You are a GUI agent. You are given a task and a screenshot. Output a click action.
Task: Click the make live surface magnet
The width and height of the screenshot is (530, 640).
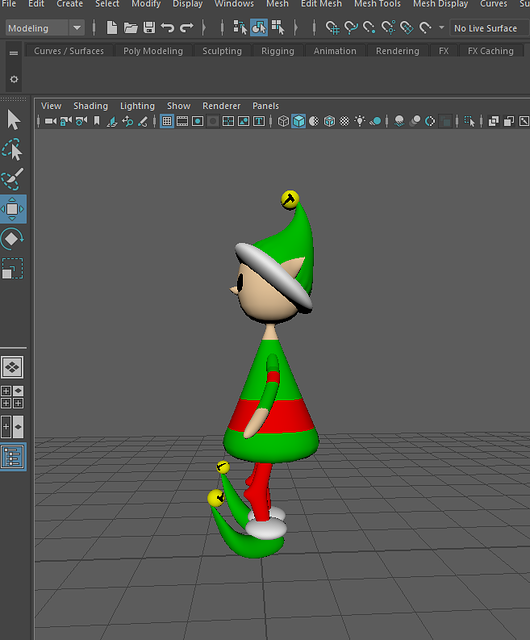[425, 28]
